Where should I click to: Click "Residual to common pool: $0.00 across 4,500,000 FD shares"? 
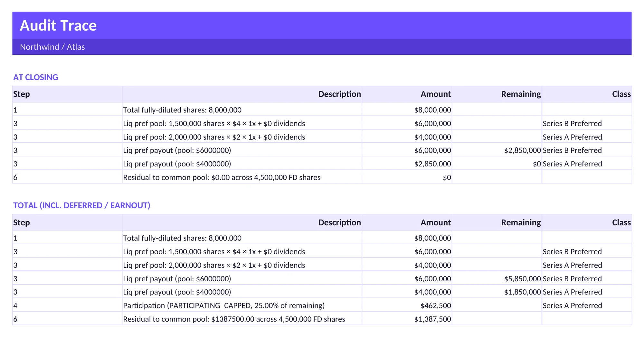[x=222, y=177]
